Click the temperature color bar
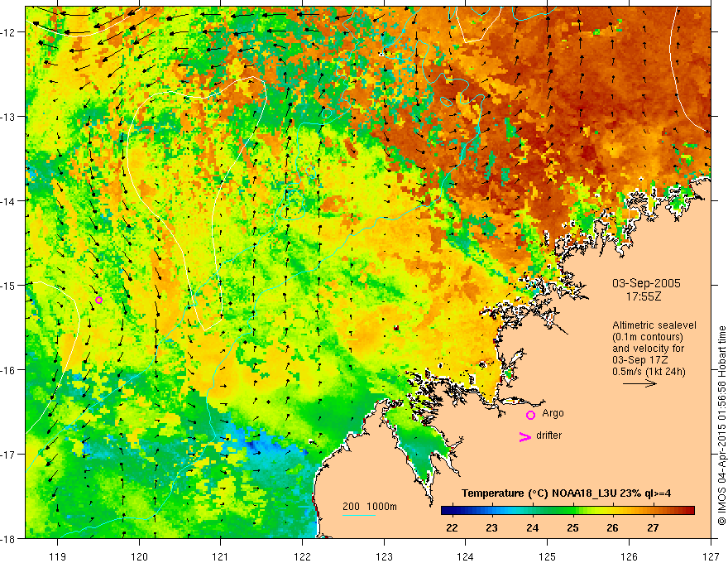 click(x=568, y=511)
